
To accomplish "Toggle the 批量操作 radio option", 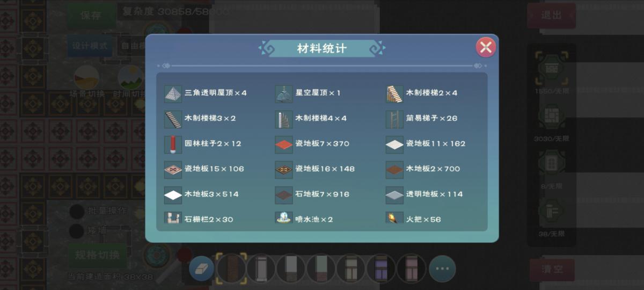I will click(x=77, y=211).
